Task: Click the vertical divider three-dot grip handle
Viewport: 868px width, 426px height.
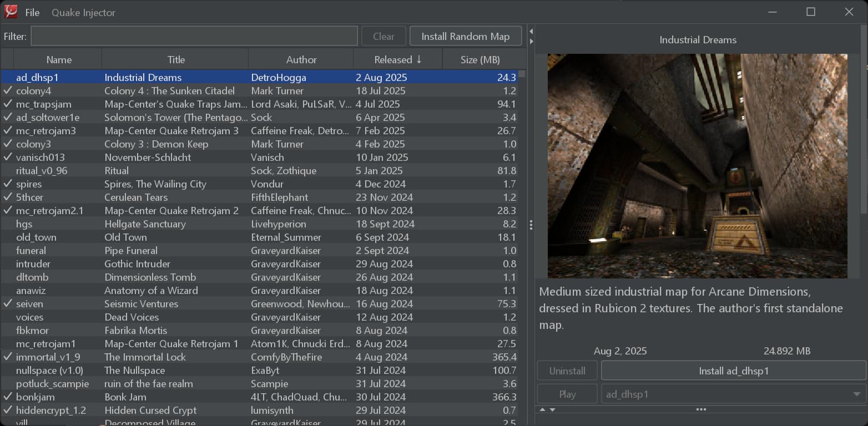Action: [x=531, y=225]
